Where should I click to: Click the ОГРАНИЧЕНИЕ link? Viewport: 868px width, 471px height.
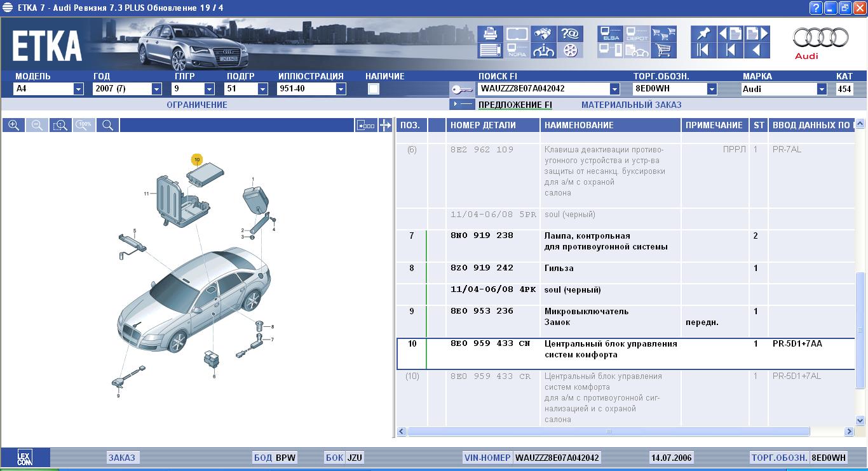click(196, 105)
